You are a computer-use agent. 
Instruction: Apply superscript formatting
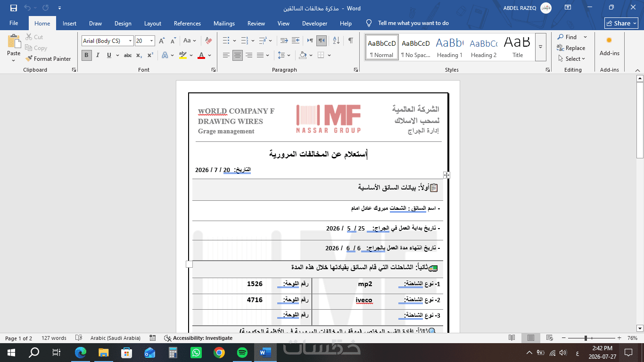pos(150,55)
